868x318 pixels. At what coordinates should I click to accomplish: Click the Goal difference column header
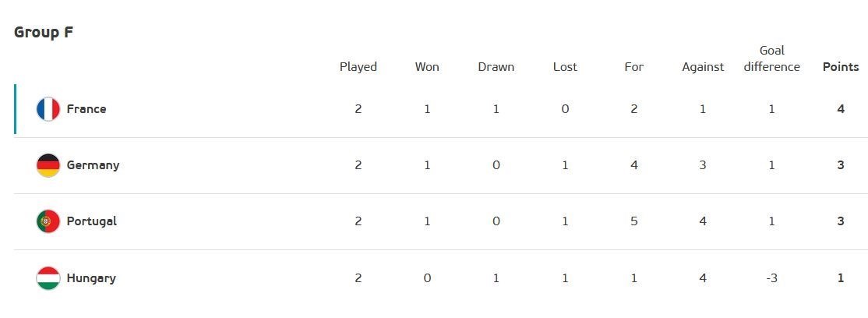tap(771, 59)
